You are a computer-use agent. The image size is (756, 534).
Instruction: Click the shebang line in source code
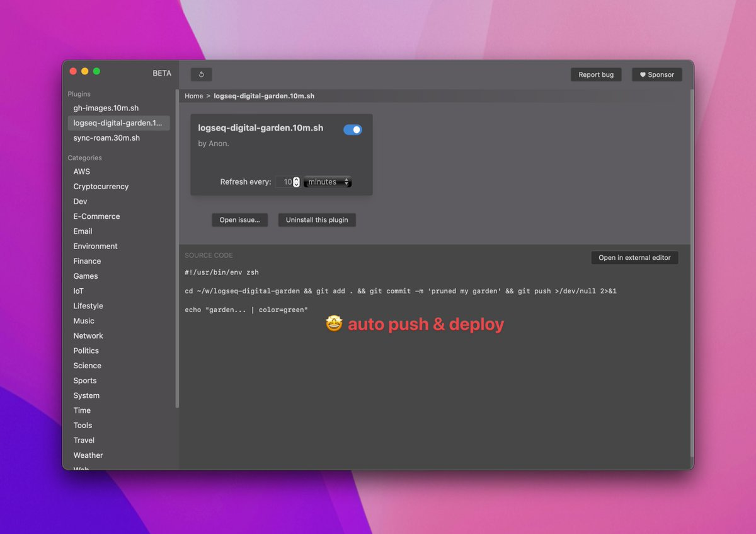click(x=222, y=272)
